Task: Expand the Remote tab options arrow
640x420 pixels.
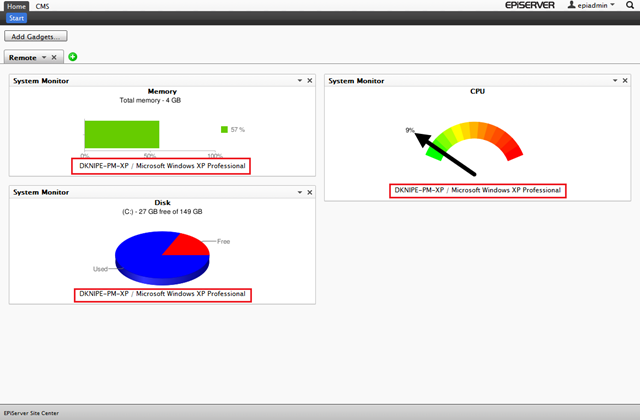Action: coord(44,57)
